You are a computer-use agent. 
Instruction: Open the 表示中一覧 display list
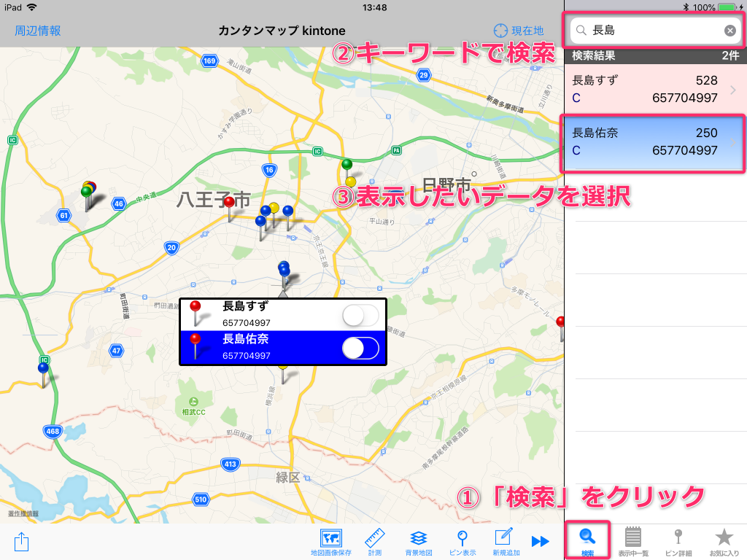click(632, 538)
